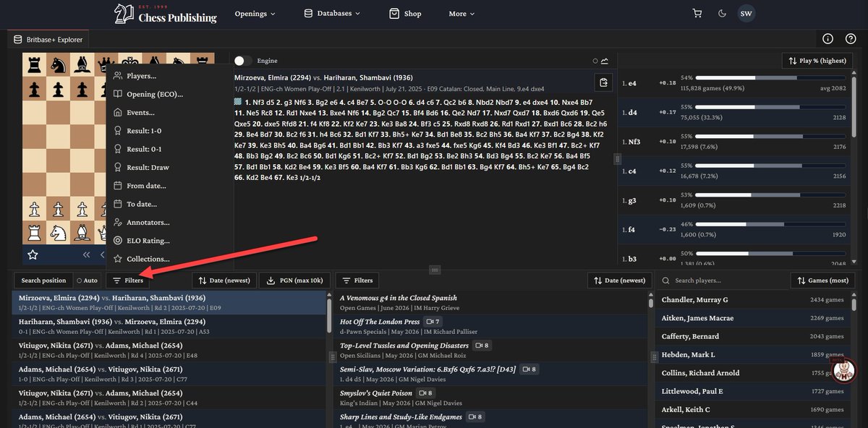868x428 pixels.
Task: Open the Openings dropdown menu
Action: tap(255, 13)
